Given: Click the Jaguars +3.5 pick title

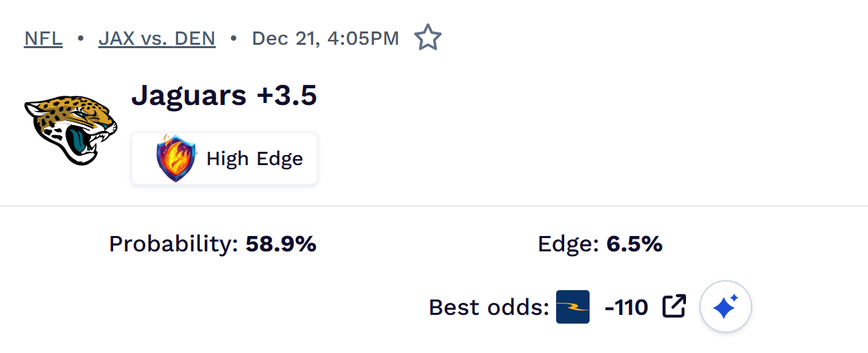Looking at the screenshot, I should click(224, 96).
